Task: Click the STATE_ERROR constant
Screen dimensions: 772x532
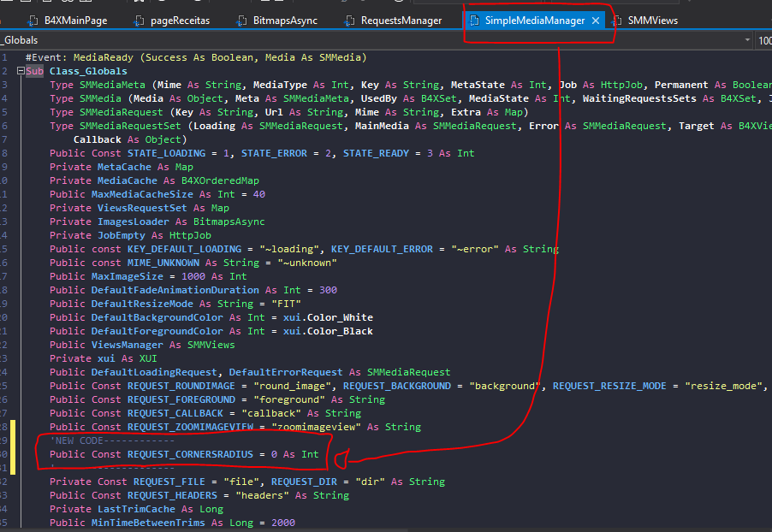Action: (x=274, y=154)
